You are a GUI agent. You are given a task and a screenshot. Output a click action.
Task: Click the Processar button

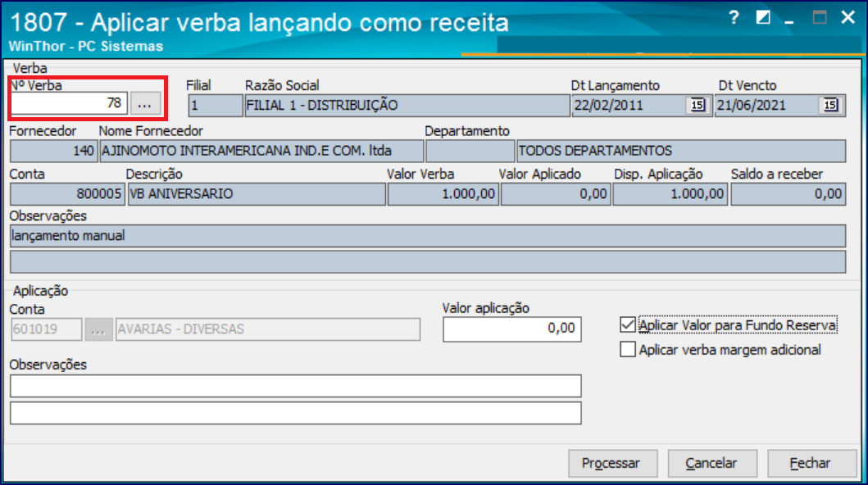click(x=613, y=464)
